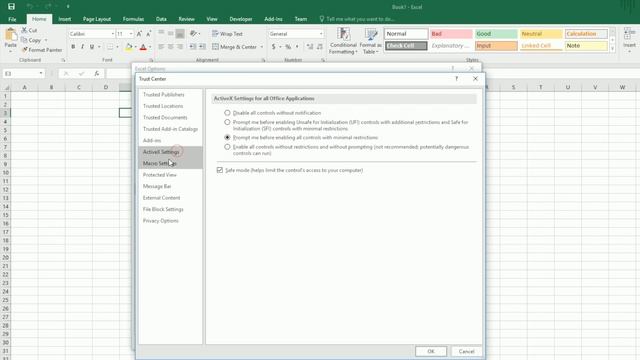Image resolution: width=640 pixels, height=360 pixels.
Task: Open the File tab
Action: 12,19
